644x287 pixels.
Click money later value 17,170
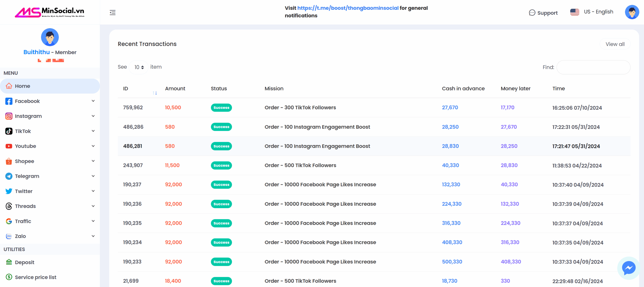tap(507, 107)
